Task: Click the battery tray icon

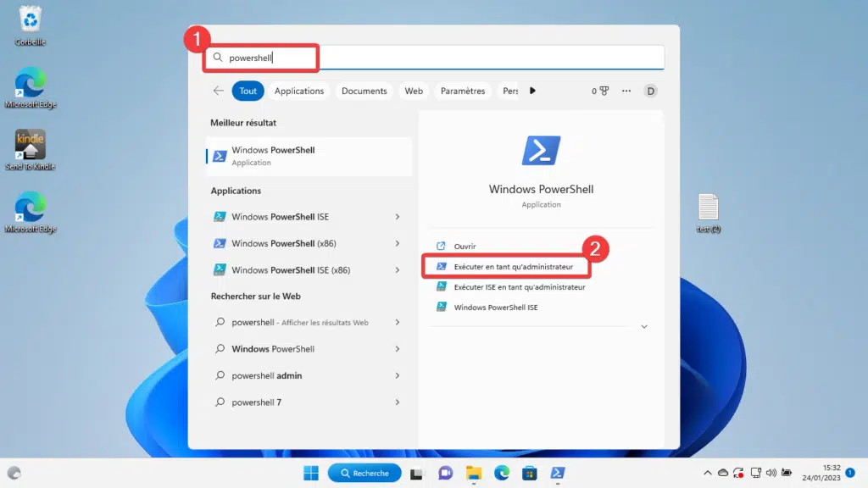Action: tap(787, 473)
